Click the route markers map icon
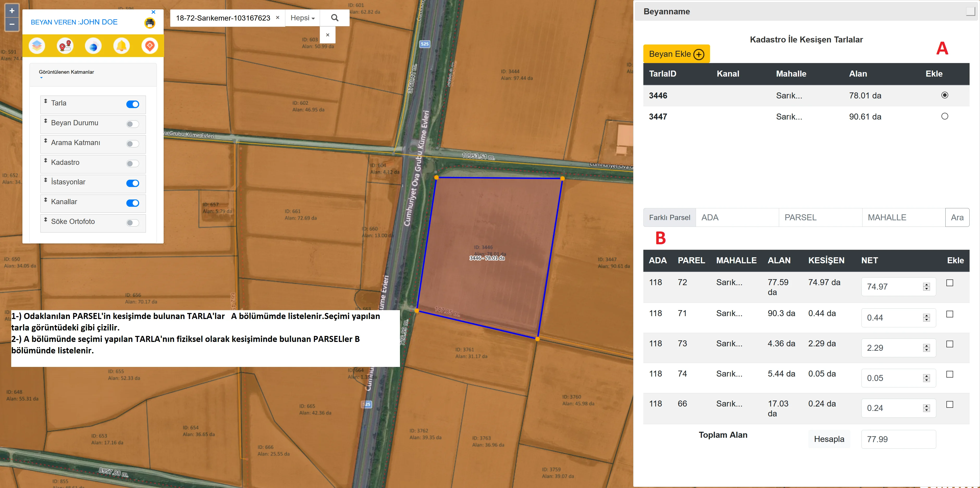This screenshot has height=488, width=980. click(65, 46)
